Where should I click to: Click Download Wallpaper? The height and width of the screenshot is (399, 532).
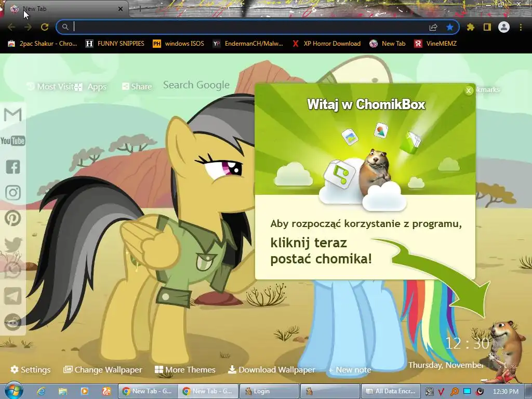pyautogui.click(x=271, y=369)
